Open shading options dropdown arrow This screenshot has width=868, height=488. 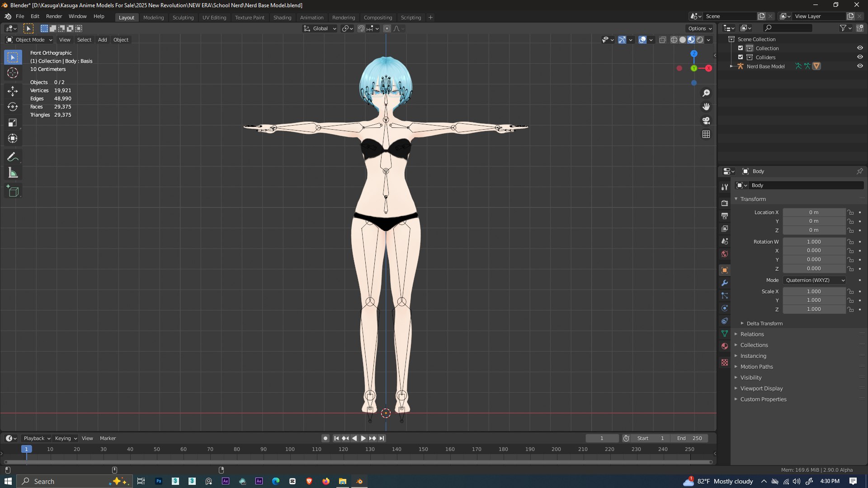pyautogui.click(x=709, y=40)
